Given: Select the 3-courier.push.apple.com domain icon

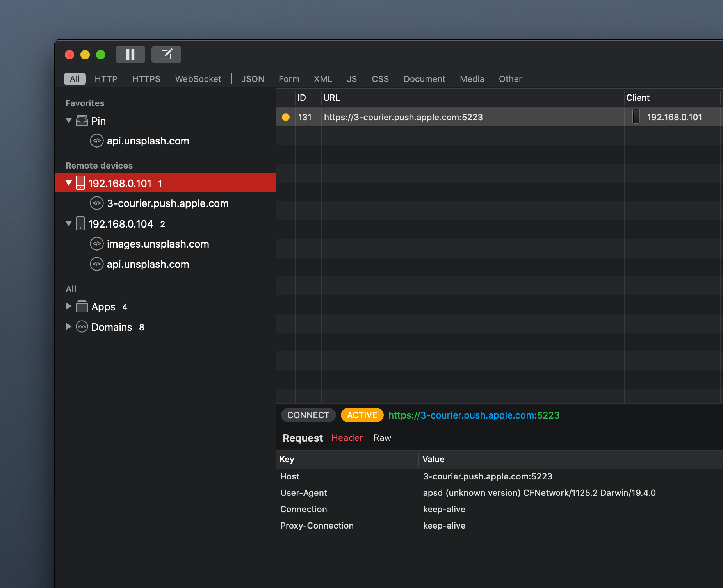Looking at the screenshot, I should 96,203.
